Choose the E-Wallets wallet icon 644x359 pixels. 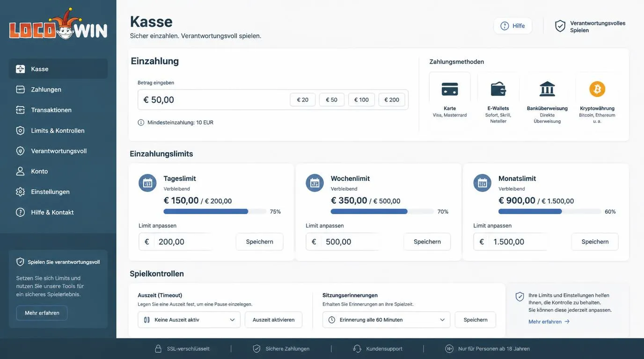(x=498, y=89)
